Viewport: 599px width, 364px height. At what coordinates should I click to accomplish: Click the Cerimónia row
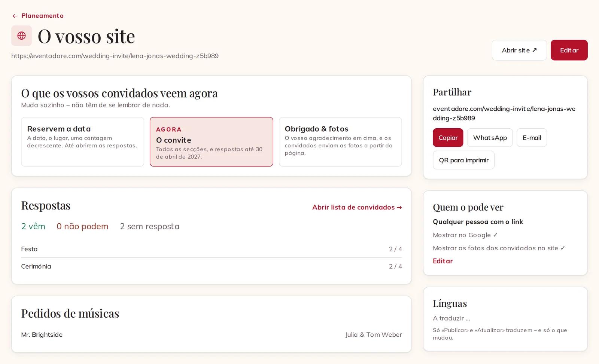coord(212,266)
